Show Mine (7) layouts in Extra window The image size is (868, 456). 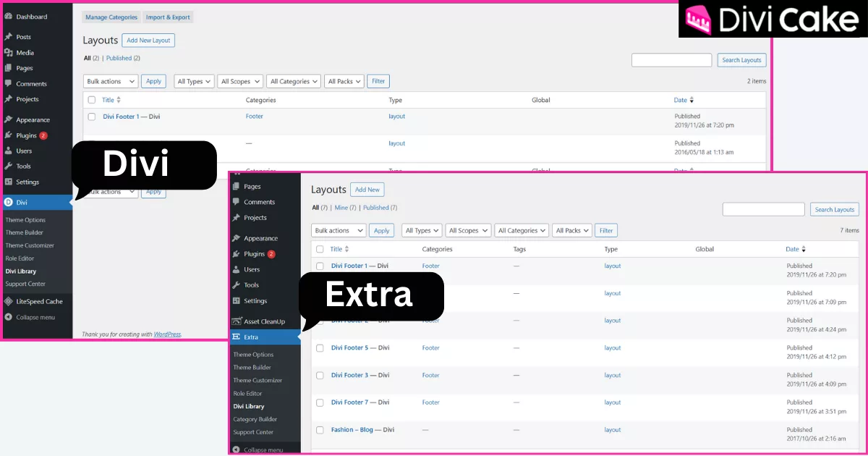pos(345,208)
